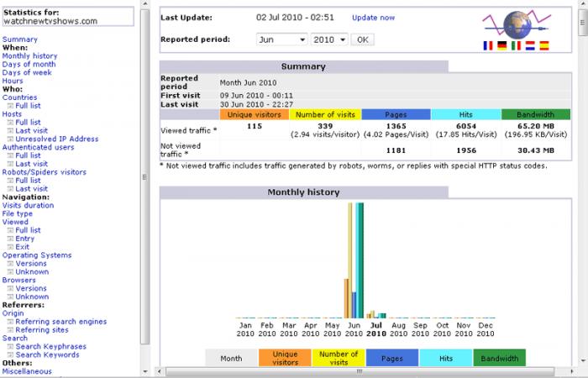Viewport: 588px width, 378px height.
Task: Open Monthly history in the sidebar
Action: pyautogui.click(x=29, y=56)
